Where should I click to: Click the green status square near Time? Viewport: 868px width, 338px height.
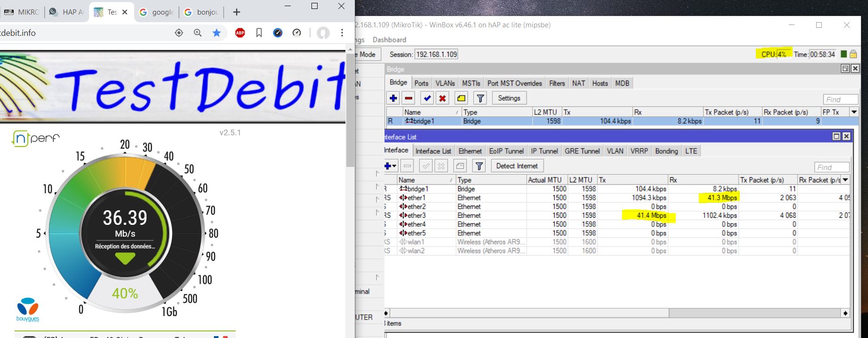(843, 54)
